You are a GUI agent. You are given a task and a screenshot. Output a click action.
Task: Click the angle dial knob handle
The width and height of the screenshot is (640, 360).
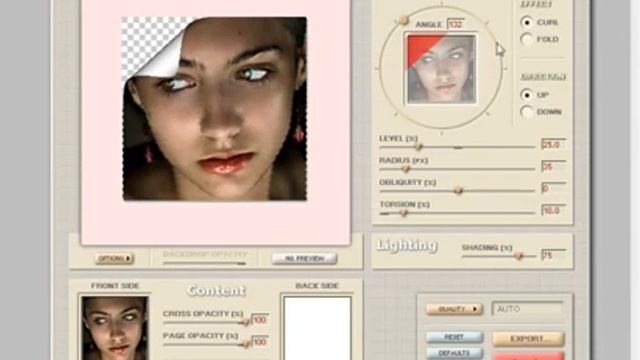[x=404, y=20]
